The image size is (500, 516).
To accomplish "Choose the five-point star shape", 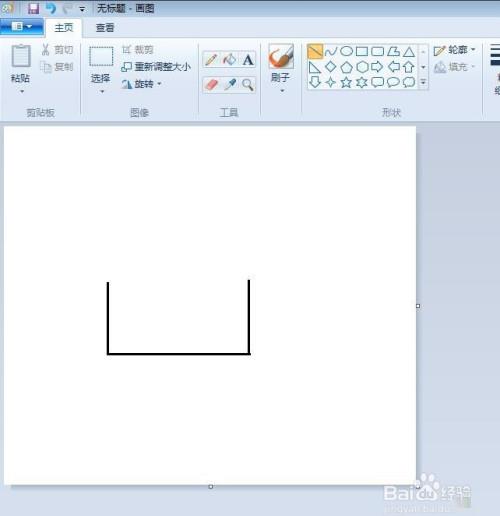I will point(346,82).
